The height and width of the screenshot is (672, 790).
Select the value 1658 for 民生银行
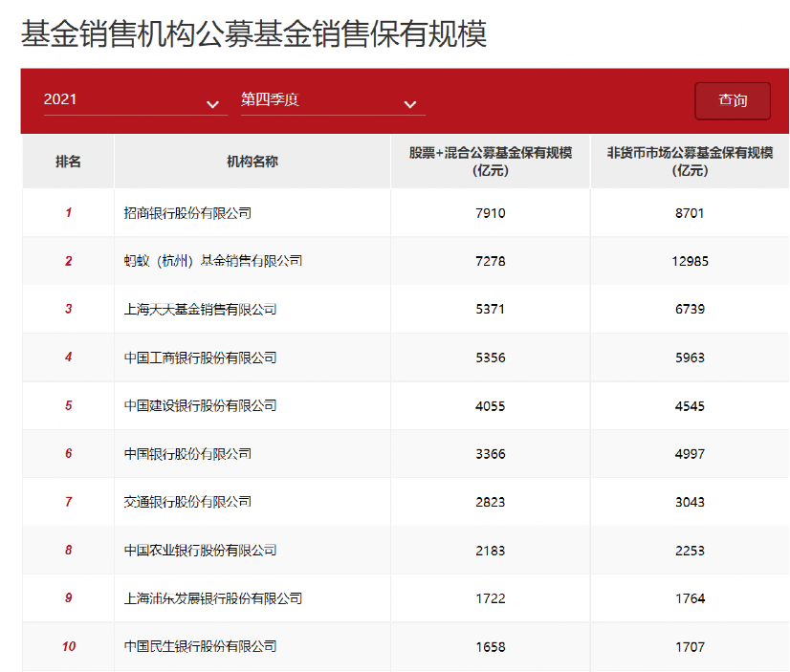491,646
